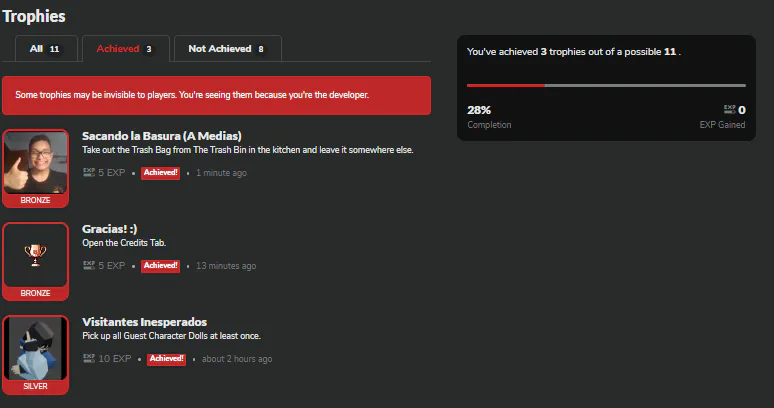Select the Achieved tab
Image resolution: width=774 pixels, height=408 pixels.
(x=125, y=48)
